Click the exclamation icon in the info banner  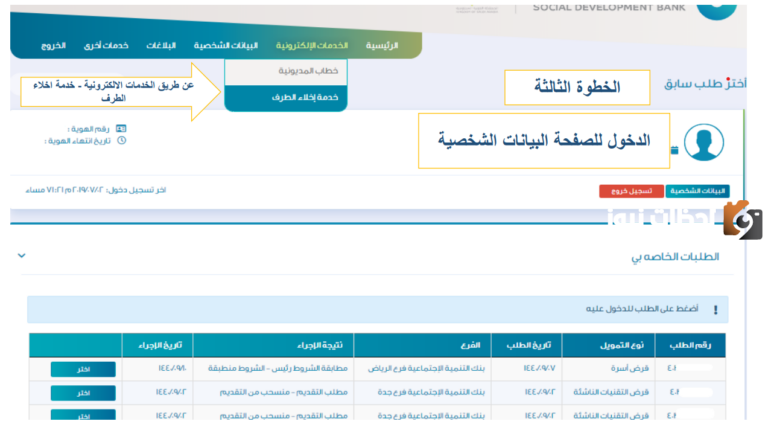(716, 310)
